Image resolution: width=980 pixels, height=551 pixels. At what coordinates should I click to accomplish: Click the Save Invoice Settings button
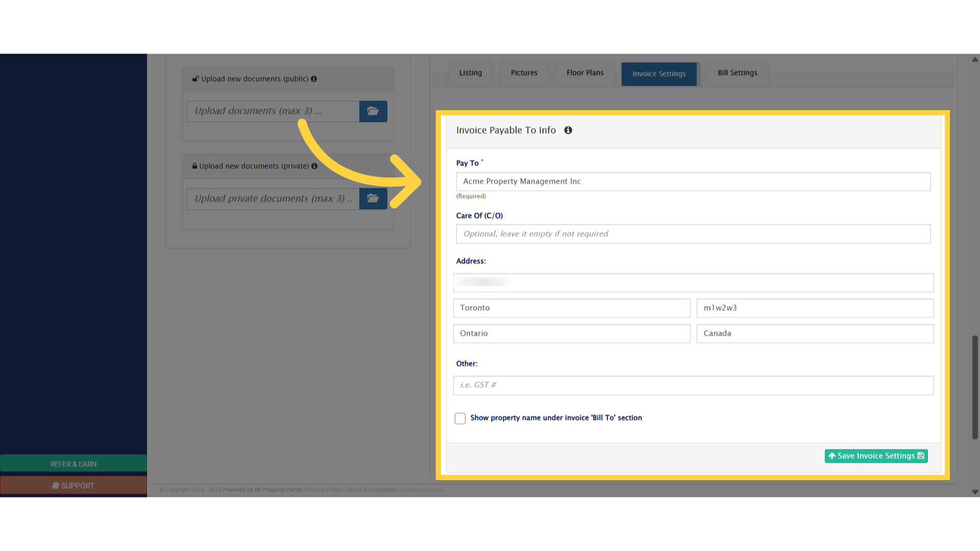tap(876, 456)
